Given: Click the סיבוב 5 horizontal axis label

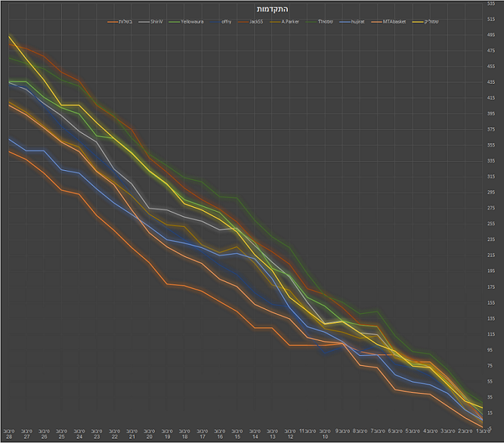Looking at the screenshot, I should 413,431.
